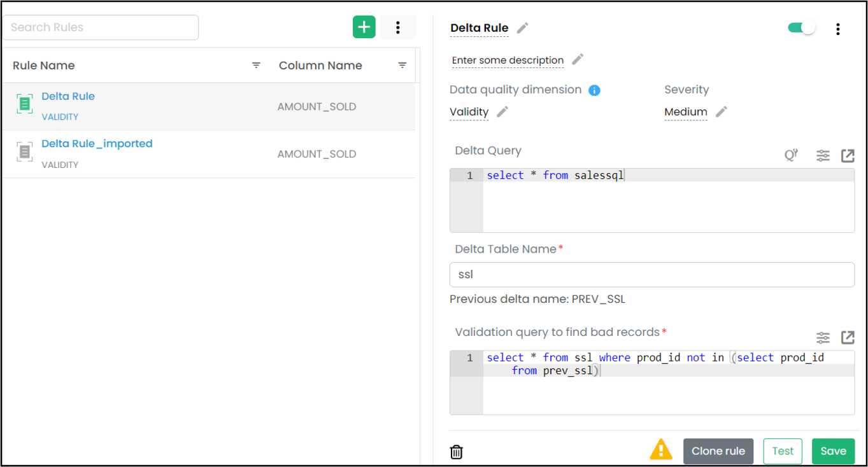
Task: Open the rules list three-dot menu
Action: tap(398, 27)
